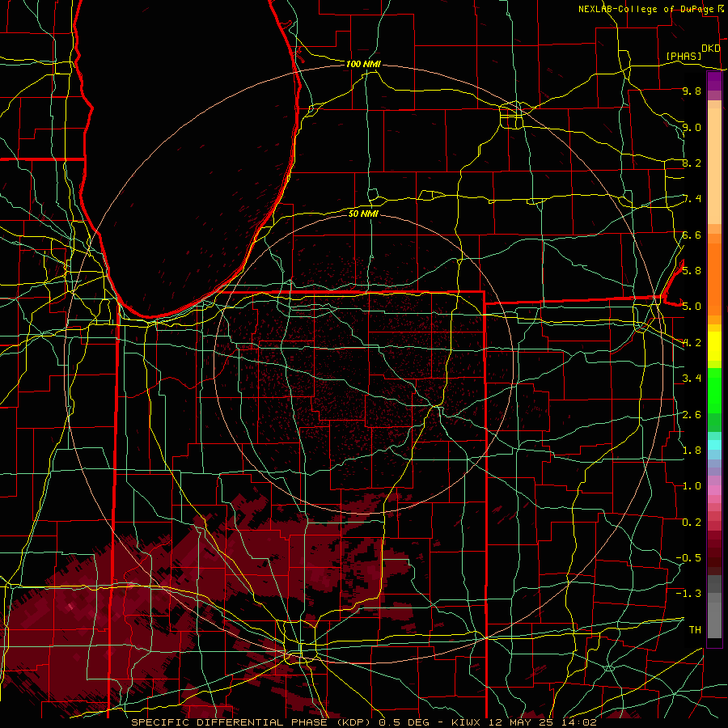Click the SPECIFIC DIFFERENTIAL PHASE title text
Image resolution: width=728 pixels, height=728 pixels.
click(x=230, y=722)
